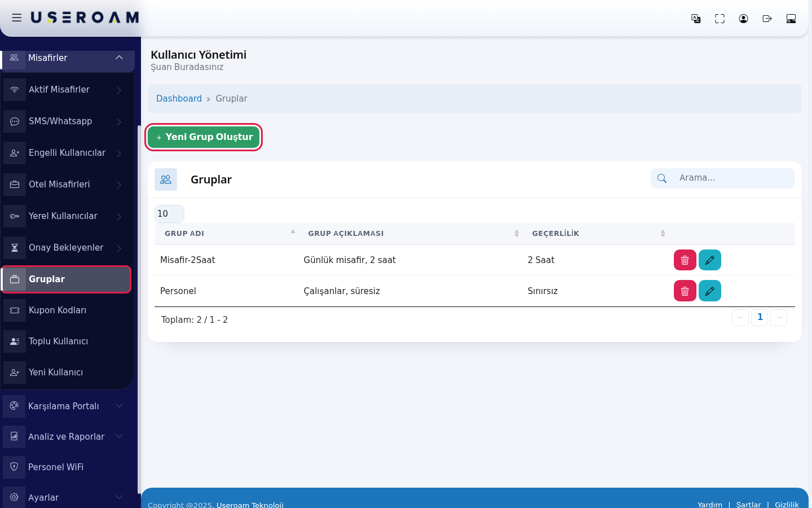Open the user profile icon

pyautogui.click(x=743, y=19)
